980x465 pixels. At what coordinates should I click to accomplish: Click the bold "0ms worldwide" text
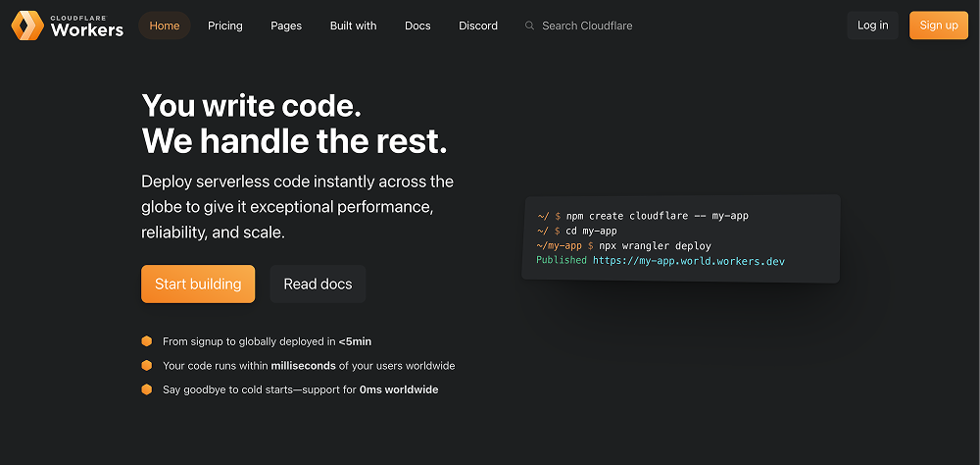pyautogui.click(x=399, y=389)
